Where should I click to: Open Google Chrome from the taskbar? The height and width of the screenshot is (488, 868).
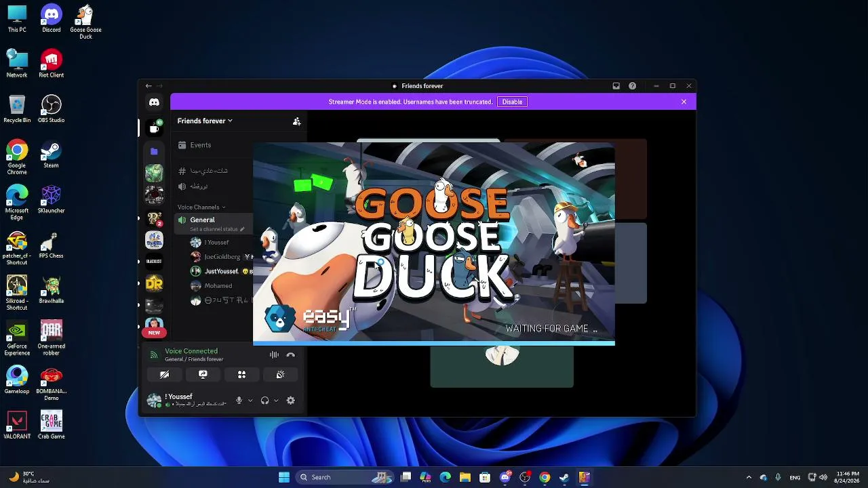point(544,477)
